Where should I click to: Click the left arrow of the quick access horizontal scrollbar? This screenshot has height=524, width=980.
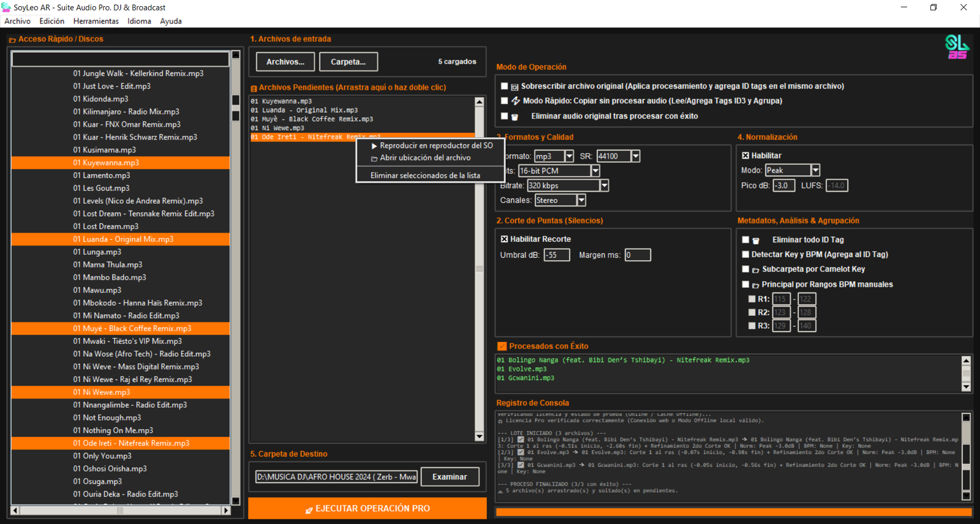coord(15,510)
